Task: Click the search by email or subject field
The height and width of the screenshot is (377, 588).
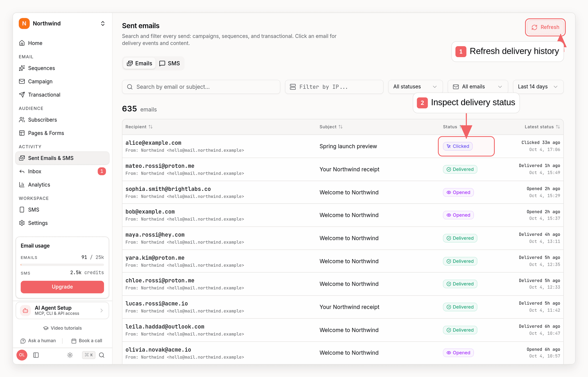Action: (x=201, y=87)
